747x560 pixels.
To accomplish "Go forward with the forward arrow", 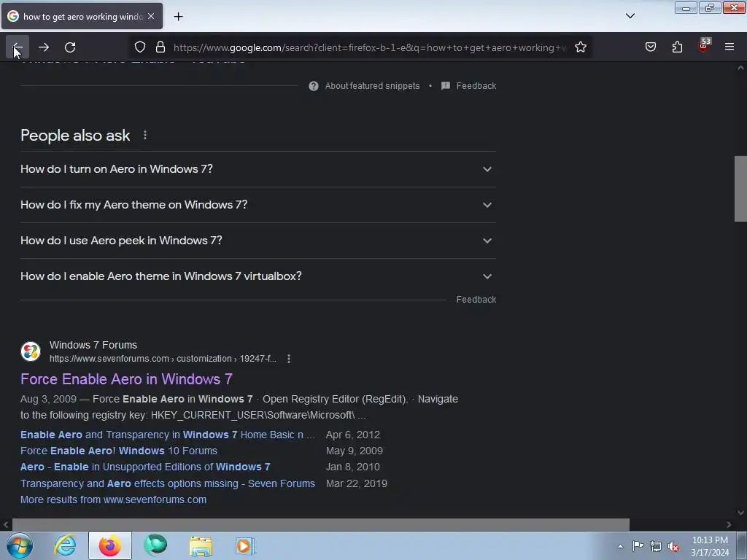I will click(44, 47).
